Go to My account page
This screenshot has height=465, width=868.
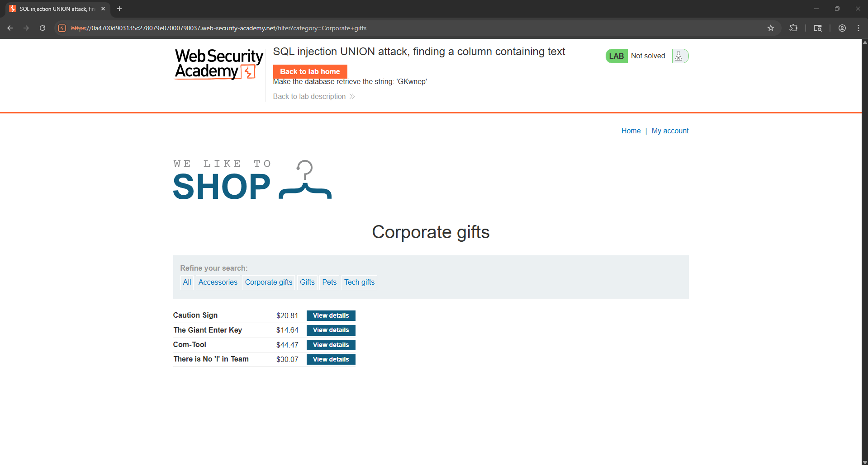[670, 131]
